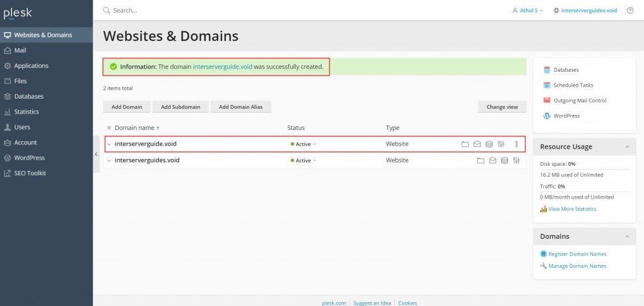Open file manager for interserverguides.void
Screen dimensions: 644x306
point(480,160)
